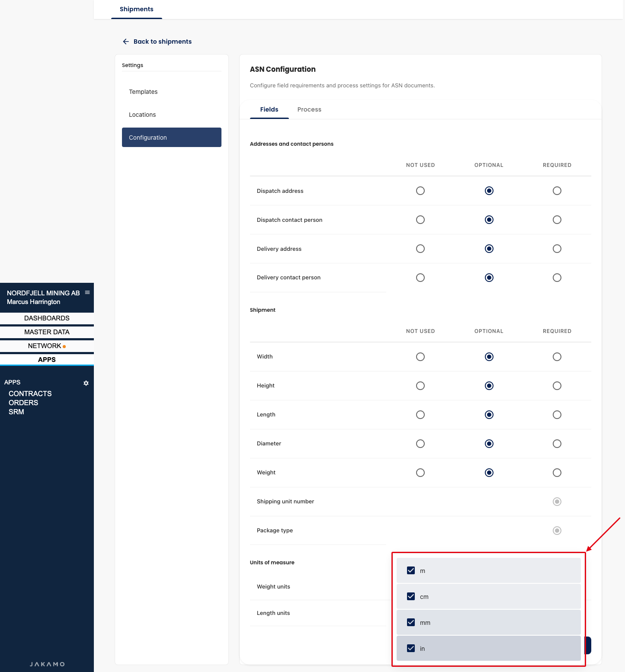
Task: Make Delivery address Required
Action: [x=557, y=249]
